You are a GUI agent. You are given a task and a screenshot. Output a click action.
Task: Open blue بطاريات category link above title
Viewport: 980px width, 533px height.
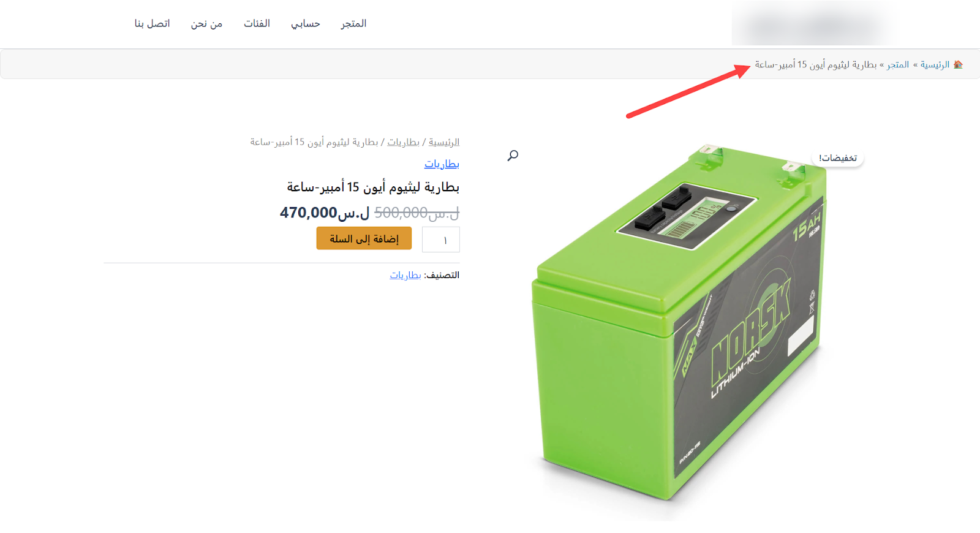click(442, 164)
